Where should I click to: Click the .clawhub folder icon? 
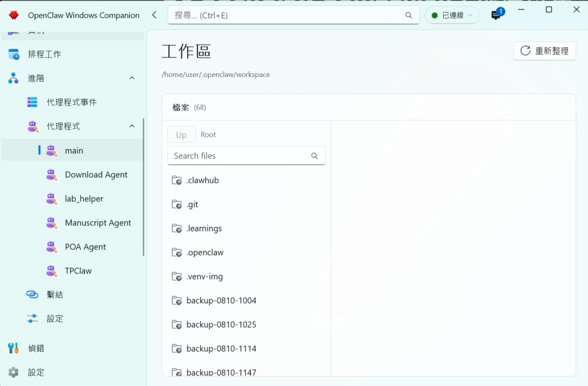(x=177, y=180)
